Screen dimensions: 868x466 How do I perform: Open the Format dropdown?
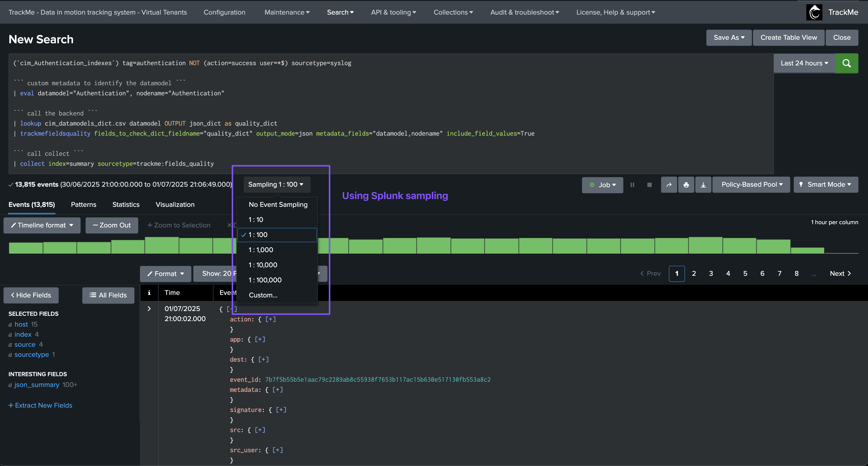tap(165, 274)
